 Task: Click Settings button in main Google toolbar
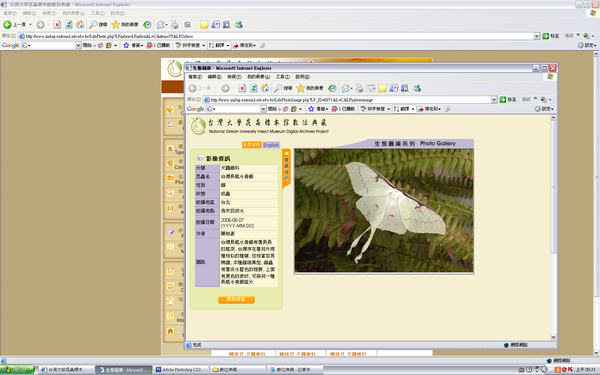587,45
